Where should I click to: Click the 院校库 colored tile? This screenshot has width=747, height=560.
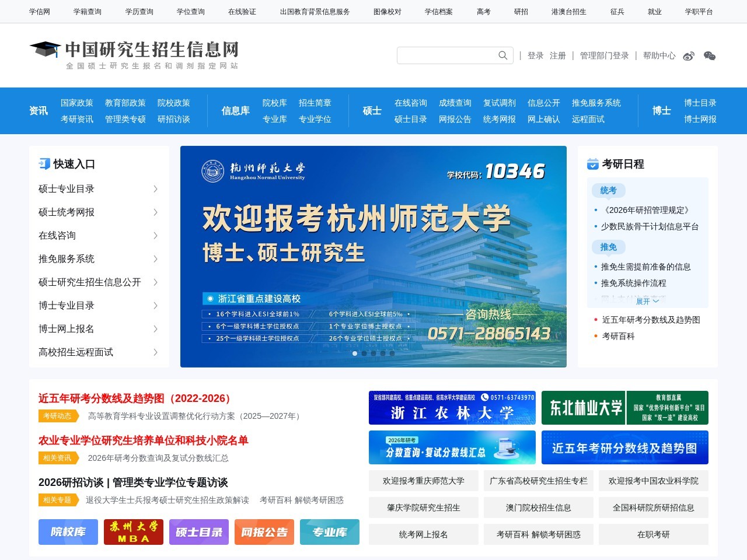[x=68, y=532]
